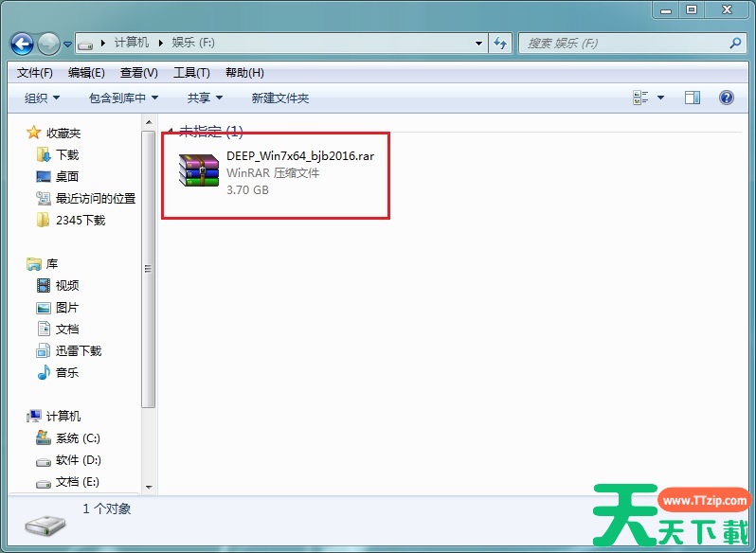756x553 pixels.
Task: Maximize the Explorer window
Action: [x=692, y=9]
